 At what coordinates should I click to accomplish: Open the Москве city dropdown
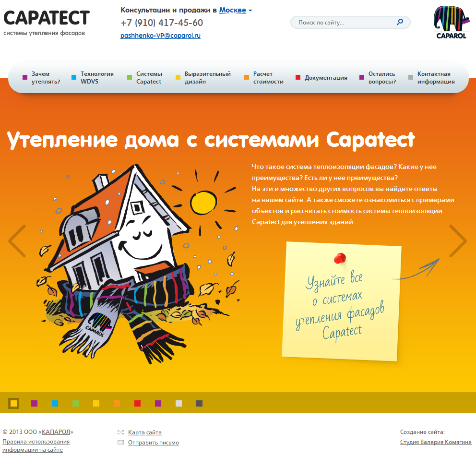tap(233, 10)
